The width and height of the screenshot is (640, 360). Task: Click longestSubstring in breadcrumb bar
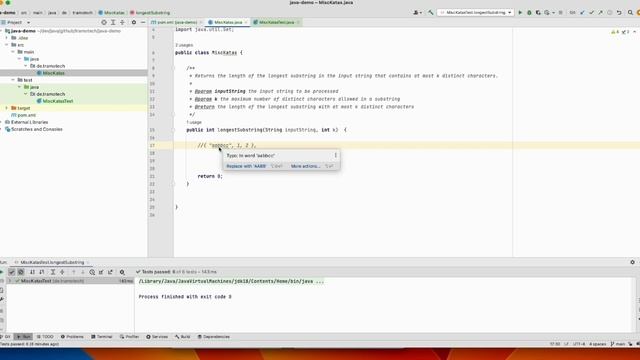(150, 13)
